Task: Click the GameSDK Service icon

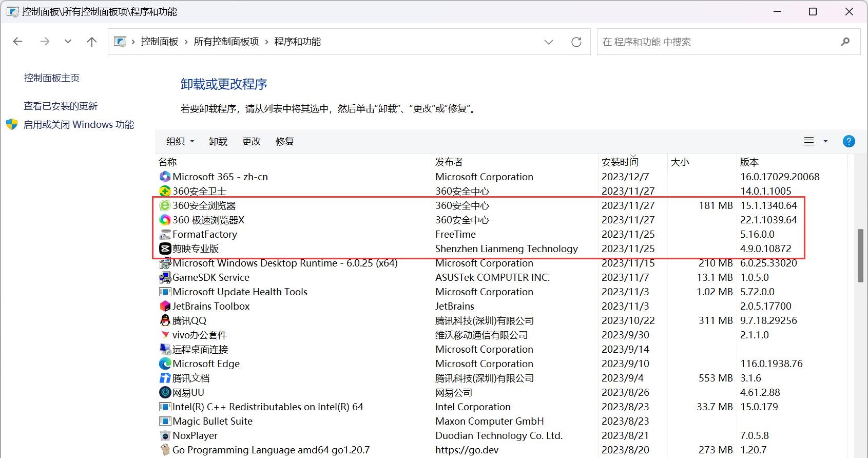Action: coord(165,277)
